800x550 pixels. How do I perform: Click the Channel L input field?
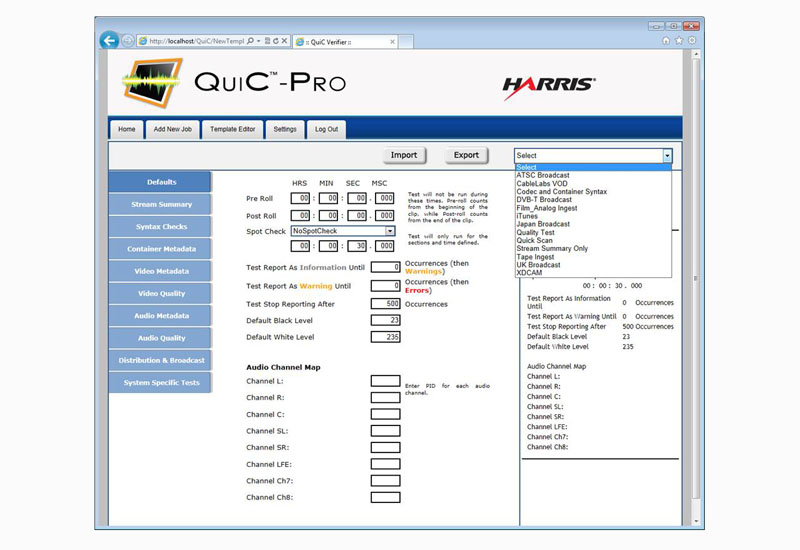[x=385, y=381]
